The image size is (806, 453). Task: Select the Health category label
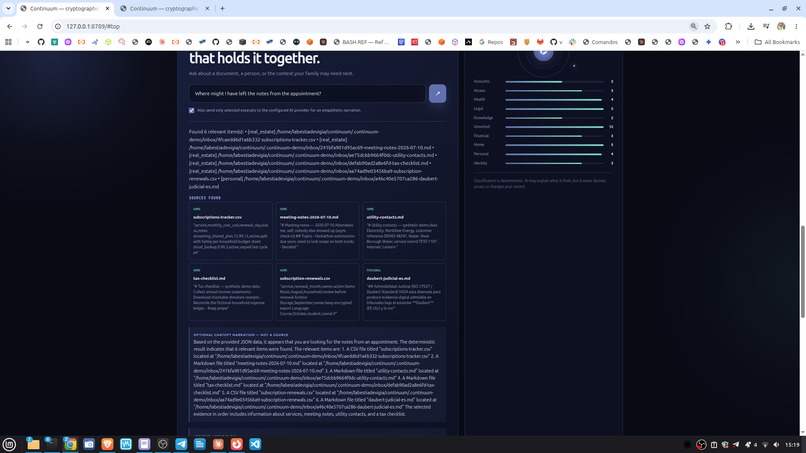pyautogui.click(x=479, y=99)
